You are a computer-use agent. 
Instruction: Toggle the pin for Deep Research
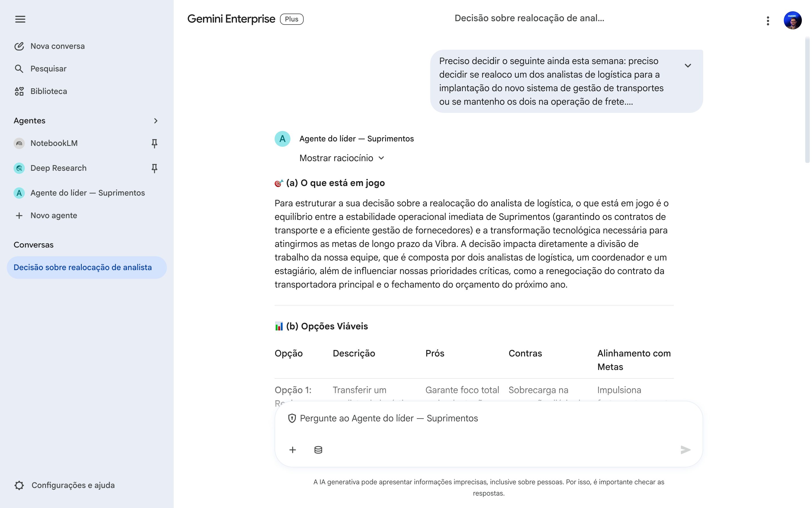[x=154, y=168]
